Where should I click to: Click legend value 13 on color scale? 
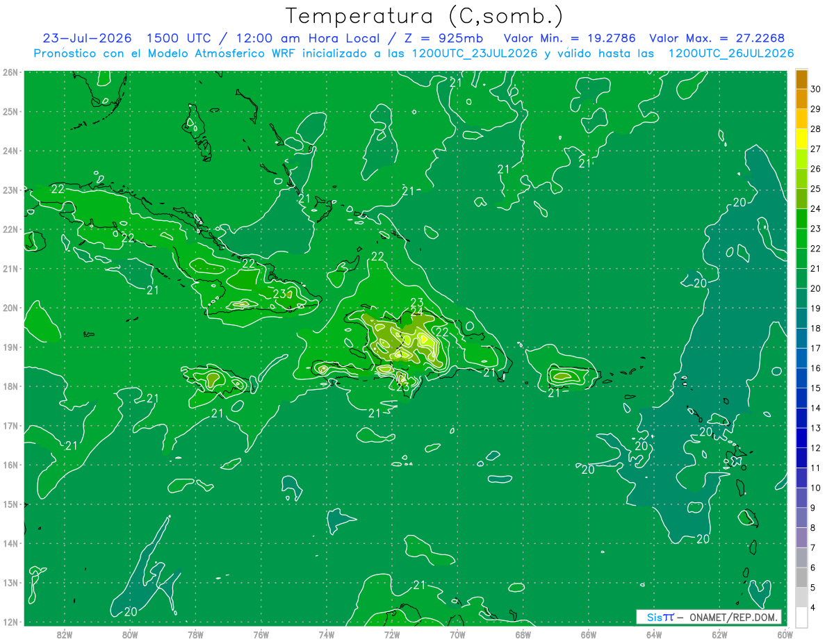point(815,428)
